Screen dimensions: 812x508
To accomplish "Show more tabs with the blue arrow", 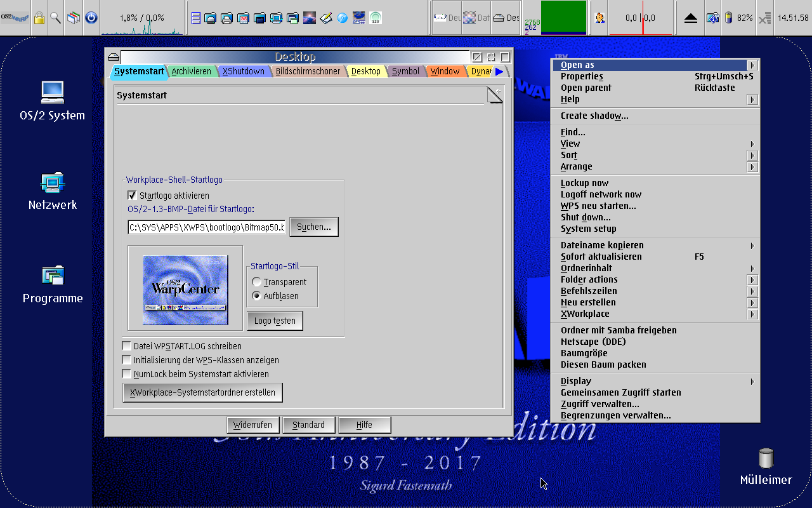I will [500, 72].
